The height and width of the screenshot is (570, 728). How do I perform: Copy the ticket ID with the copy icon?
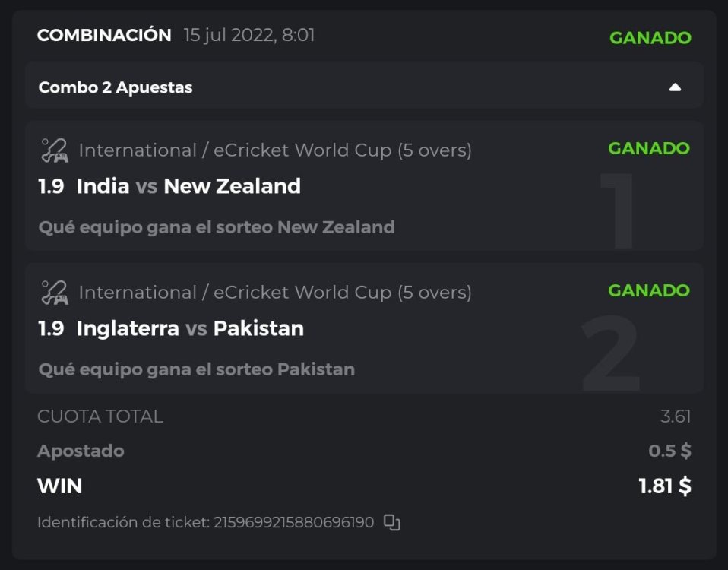click(x=391, y=522)
